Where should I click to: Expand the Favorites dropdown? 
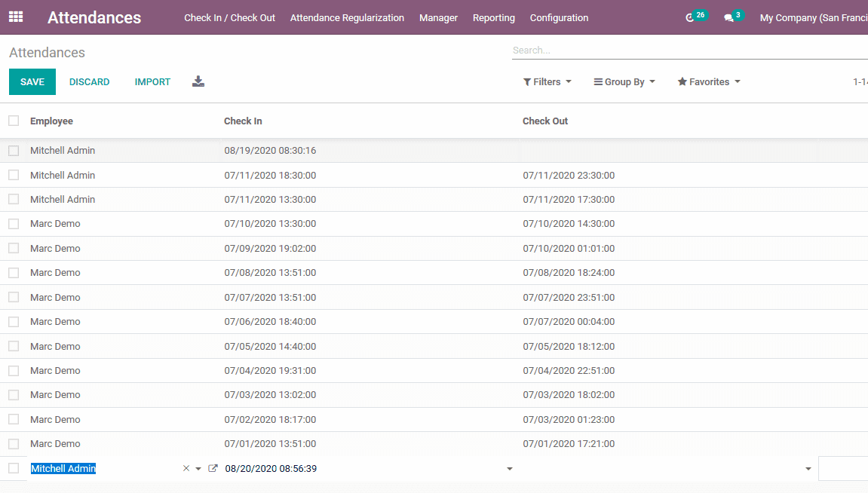pos(709,82)
